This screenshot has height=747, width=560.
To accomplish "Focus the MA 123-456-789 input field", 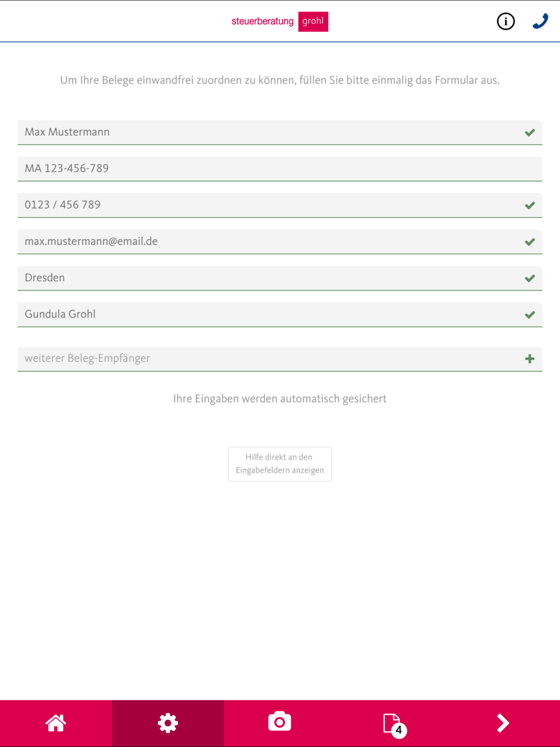I will click(x=280, y=169).
